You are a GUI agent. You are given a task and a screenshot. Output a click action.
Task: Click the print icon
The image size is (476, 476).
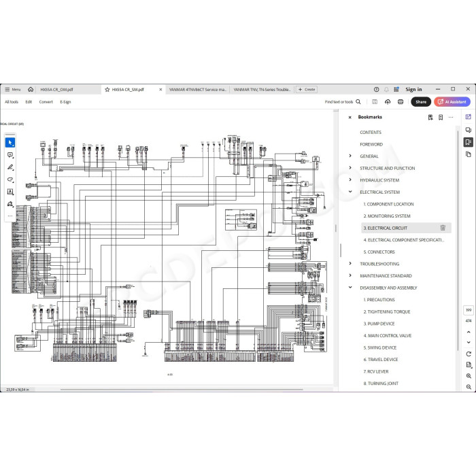401,102
